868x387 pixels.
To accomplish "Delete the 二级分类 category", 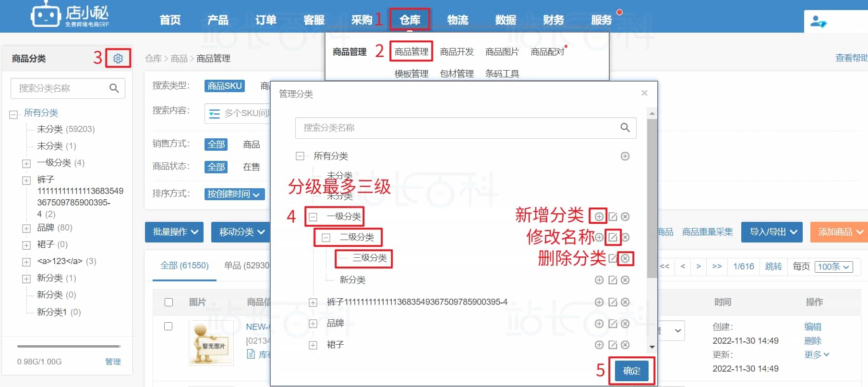I will pyautogui.click(x=626, y=237).
